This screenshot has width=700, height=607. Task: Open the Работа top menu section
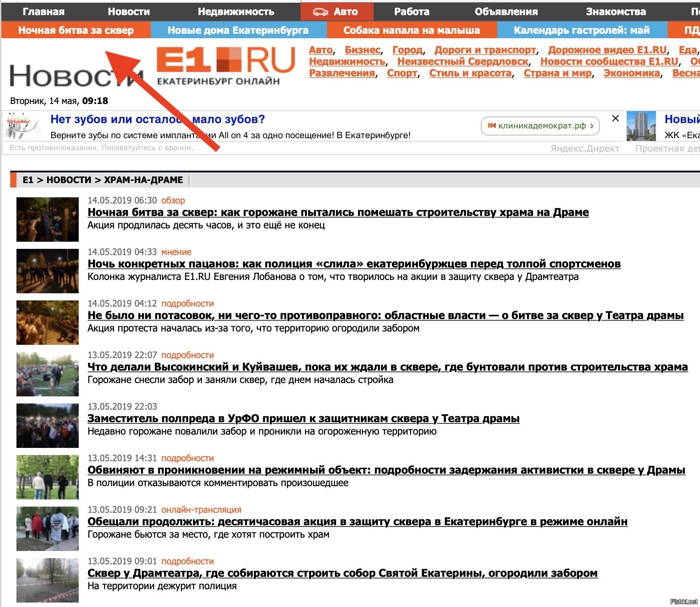[411, 12]
